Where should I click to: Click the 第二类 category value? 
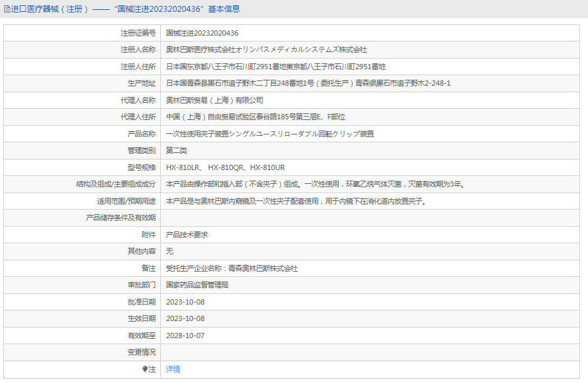(x=177, y=150)
